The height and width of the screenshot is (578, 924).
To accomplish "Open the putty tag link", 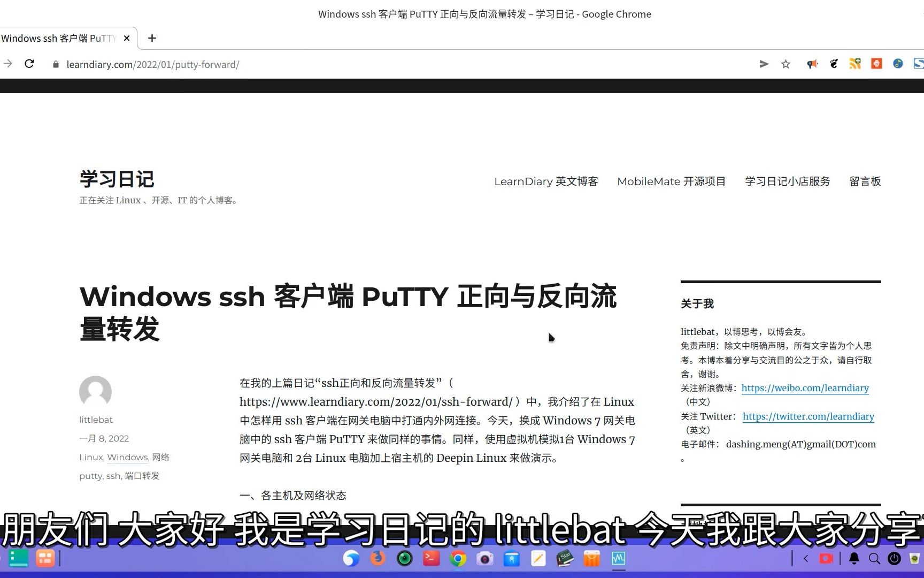I will click(x=90, y=476).
